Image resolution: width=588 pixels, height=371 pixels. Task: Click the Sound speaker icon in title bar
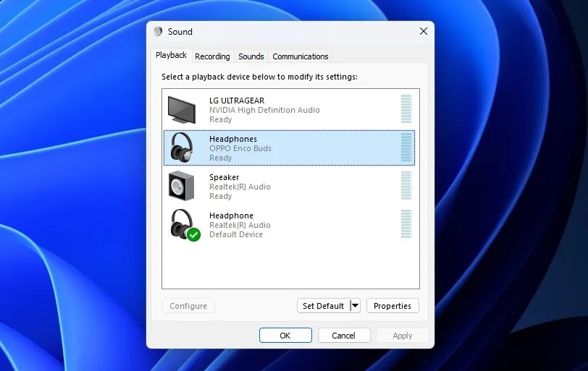click(159, 31)
